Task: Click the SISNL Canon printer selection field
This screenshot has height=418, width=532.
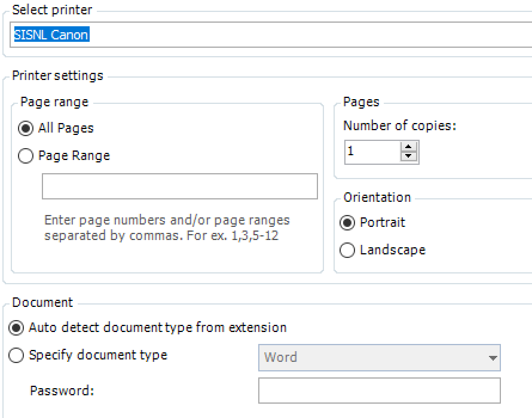Action: tap(269, 35)
